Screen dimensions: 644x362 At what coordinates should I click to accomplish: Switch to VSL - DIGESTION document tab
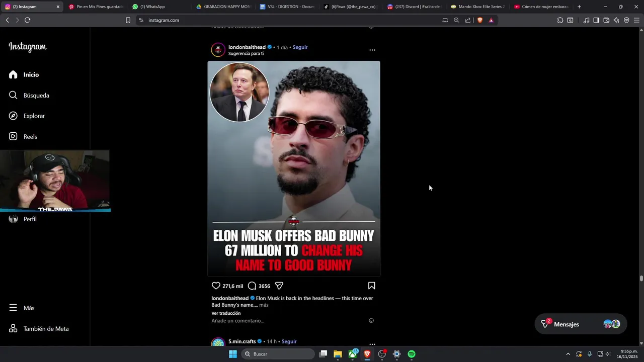click(x=287, y=7)
